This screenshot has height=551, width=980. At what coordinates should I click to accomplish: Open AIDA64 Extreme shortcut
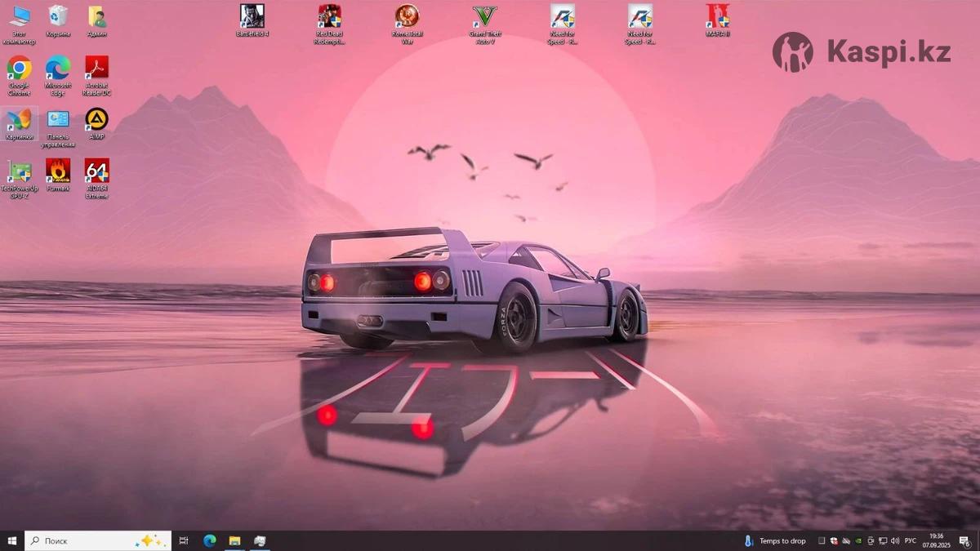pos(96,171)
